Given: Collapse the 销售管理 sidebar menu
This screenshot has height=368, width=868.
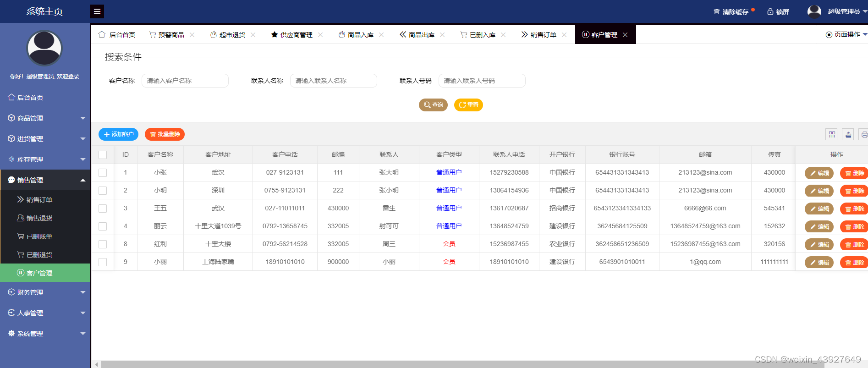Looking at the screenshot, I should point(45,180).
